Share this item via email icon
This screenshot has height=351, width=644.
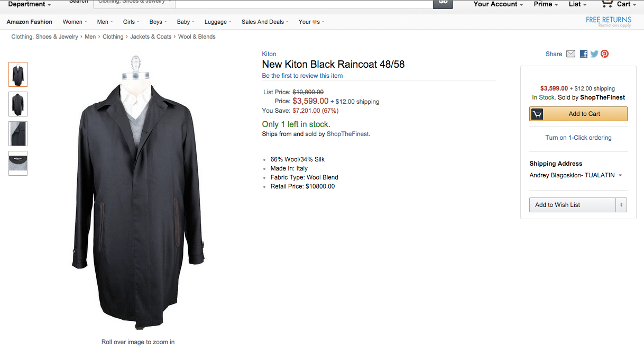pyautogui.click(x=571, y=54)
